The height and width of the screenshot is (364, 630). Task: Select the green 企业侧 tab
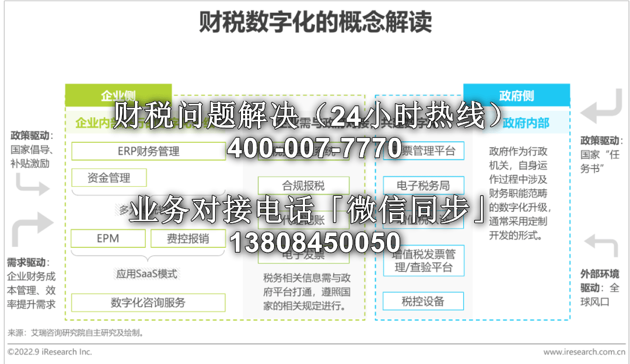tap(118, 95)
